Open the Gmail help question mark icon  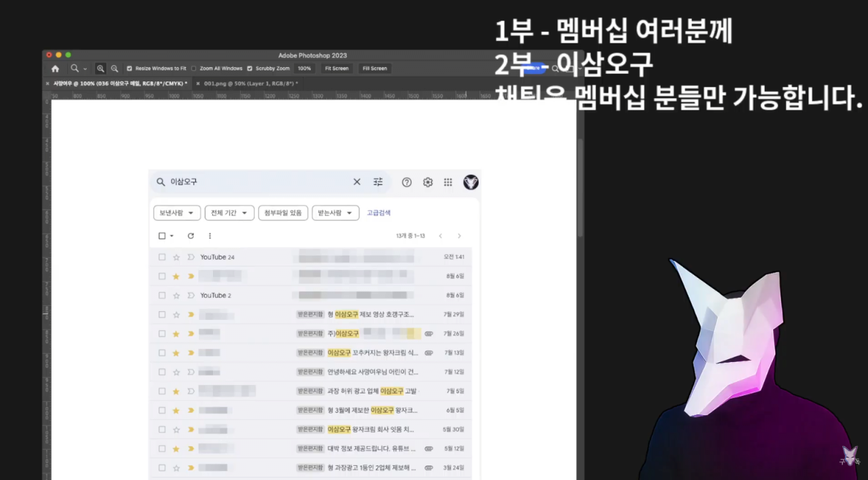point(407,182)
